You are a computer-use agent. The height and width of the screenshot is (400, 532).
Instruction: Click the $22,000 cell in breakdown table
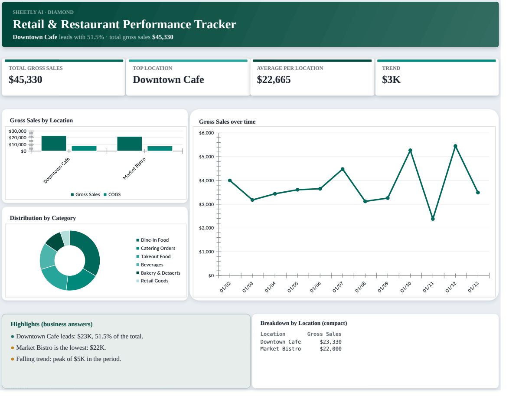[330, 349]
